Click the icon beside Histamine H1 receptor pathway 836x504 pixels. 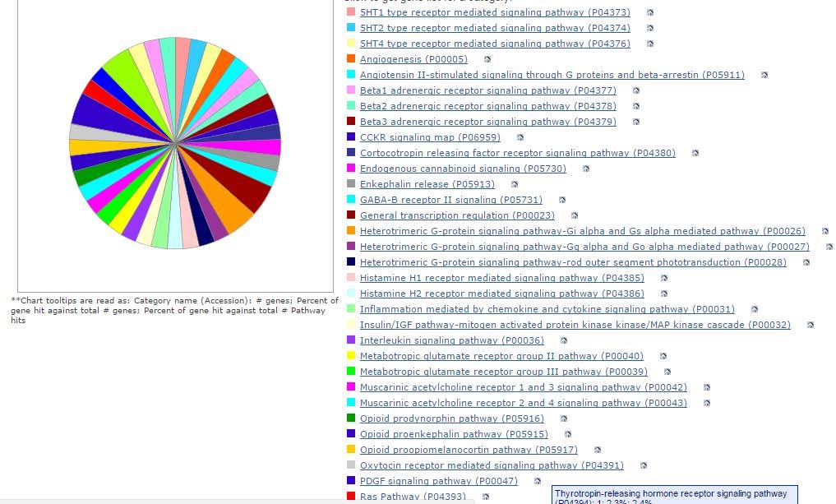pos(664,278)
